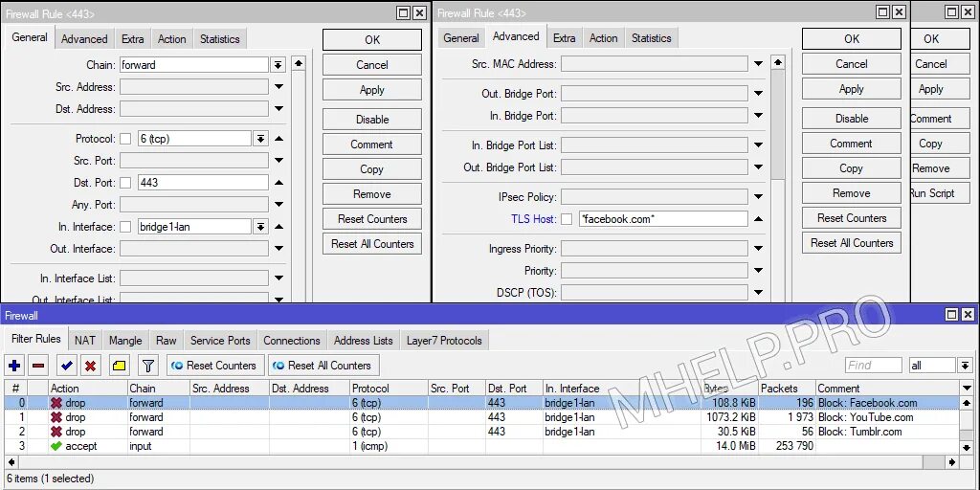The height and width of the screenshot is (490, 980).
Task: Open Connections tab in Firewall
Action: [x=292, y=341]
